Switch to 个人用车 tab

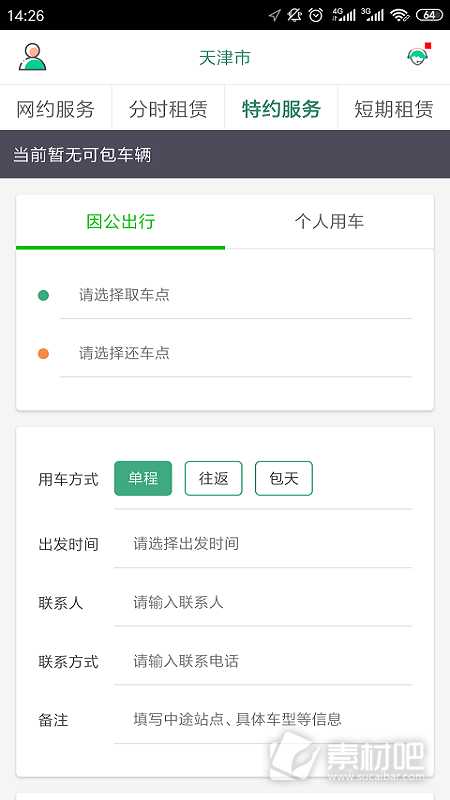pyautogui.click(x=329, y=222)
